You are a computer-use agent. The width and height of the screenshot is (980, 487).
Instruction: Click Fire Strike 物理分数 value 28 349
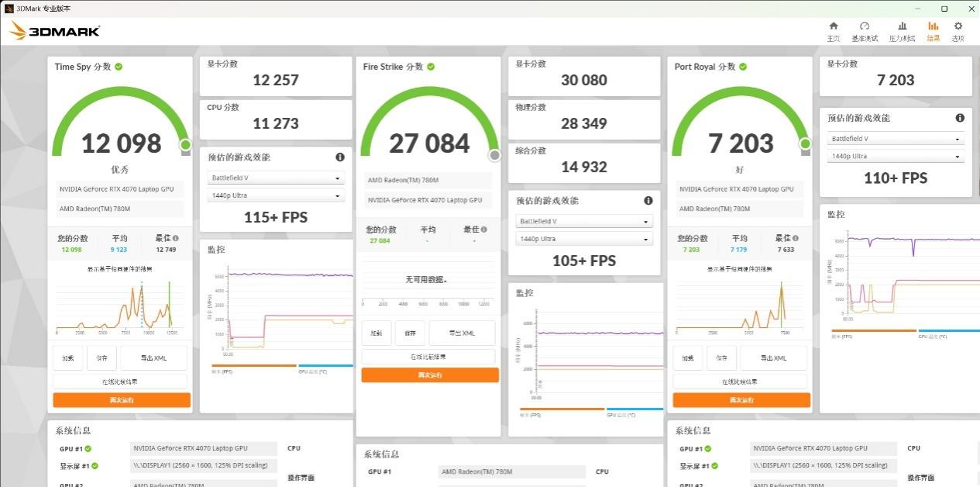click(x=584, y=123)
